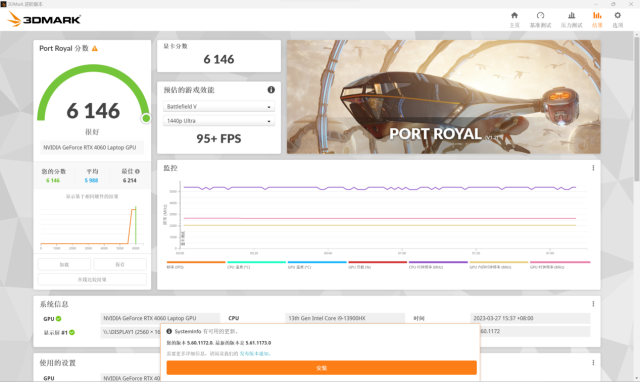Open the Benchmarks (基准测试) gauge icon
Image resolution: width=640 pixels, height=382 pixels.
point(540,16)
